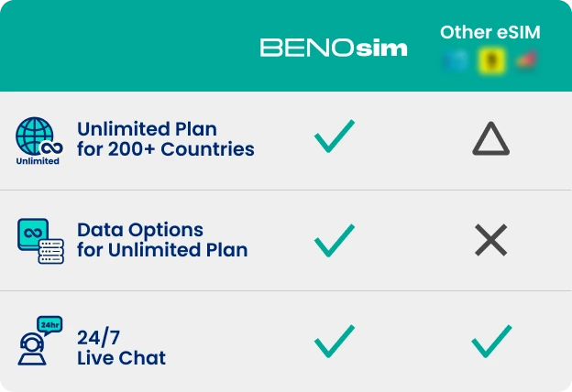This screenshot has width=572, height=392.
Task: Click the blurred red competitor logo
Action: [525, 61]
